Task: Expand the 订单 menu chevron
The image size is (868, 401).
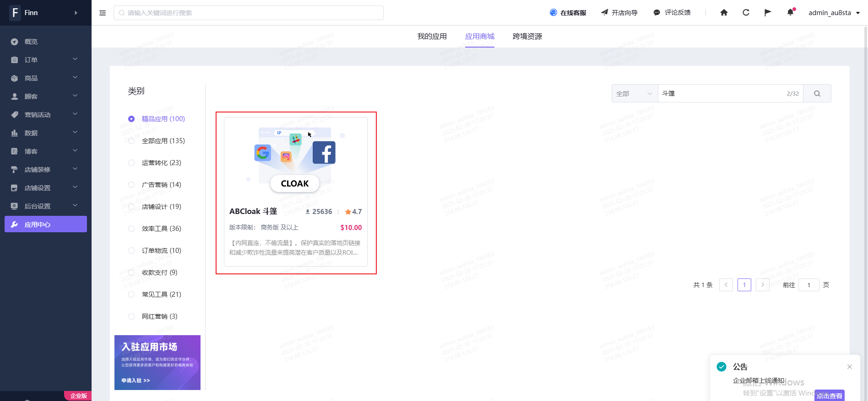Action: [75, 59]
